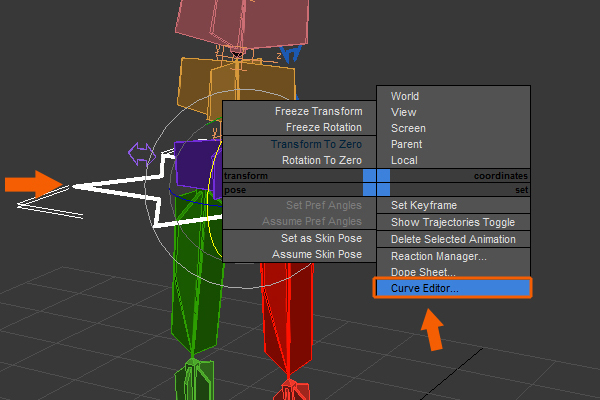
Task: Select the green foot bone
Action: click(x=194, y=379)
